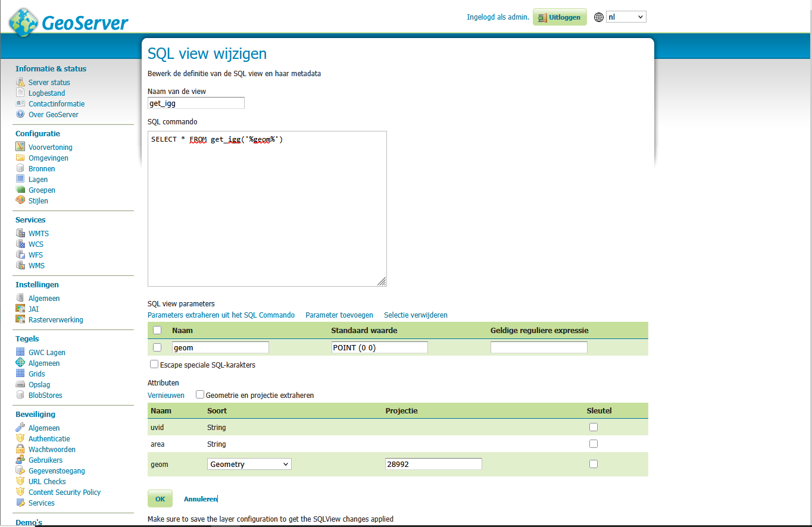Click the Lagen icon in sidebar
This screenshot has width=812, height=527.
tap(20, 179)
